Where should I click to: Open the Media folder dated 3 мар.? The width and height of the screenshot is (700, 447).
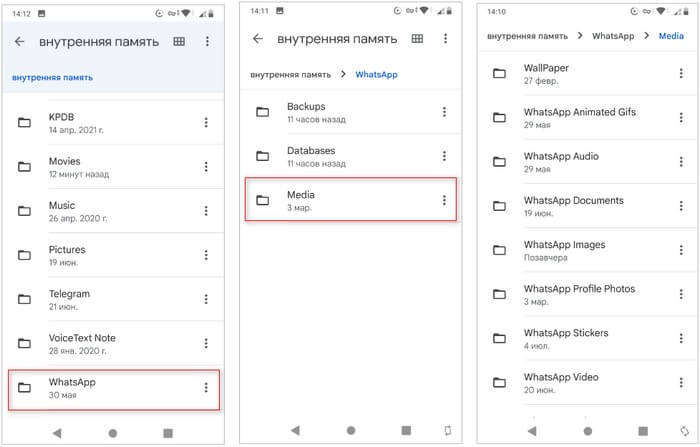point(351,199)
